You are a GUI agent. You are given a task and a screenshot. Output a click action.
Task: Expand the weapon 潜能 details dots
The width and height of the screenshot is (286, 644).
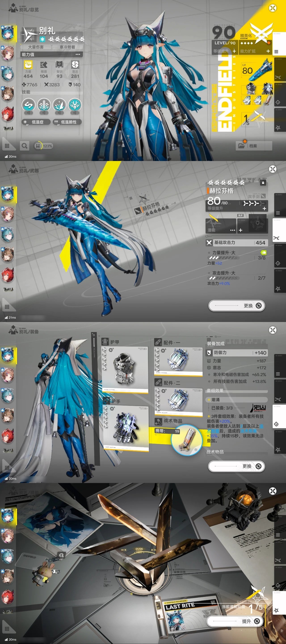pos(233,230)
